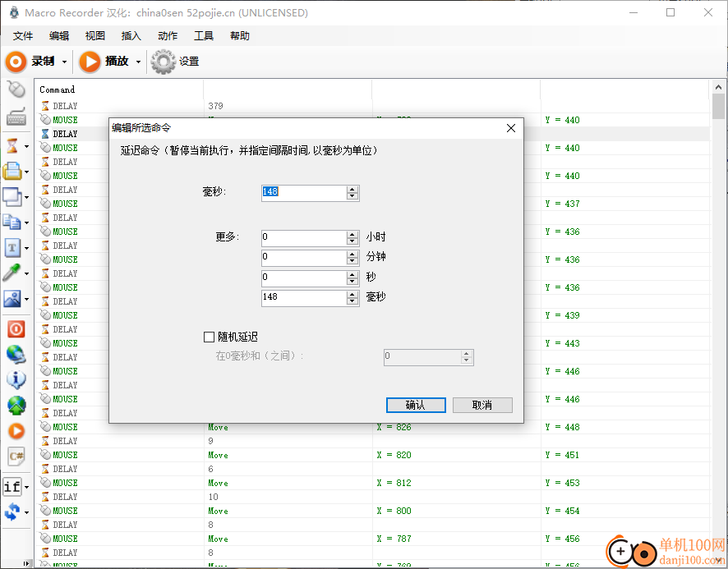Screen dimensions: 728x569
Task: Click the 设置 toolbar label
Action: 189,62
